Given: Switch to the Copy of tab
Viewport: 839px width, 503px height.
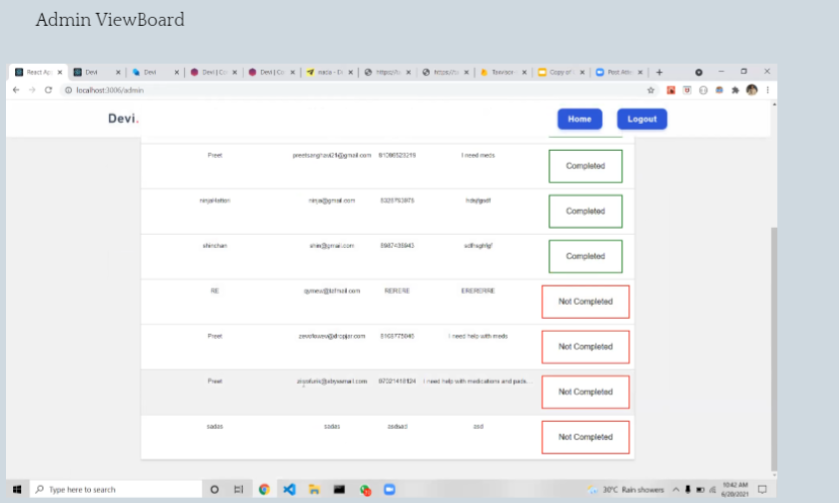Looking at the screenshot, I should 559,72.
